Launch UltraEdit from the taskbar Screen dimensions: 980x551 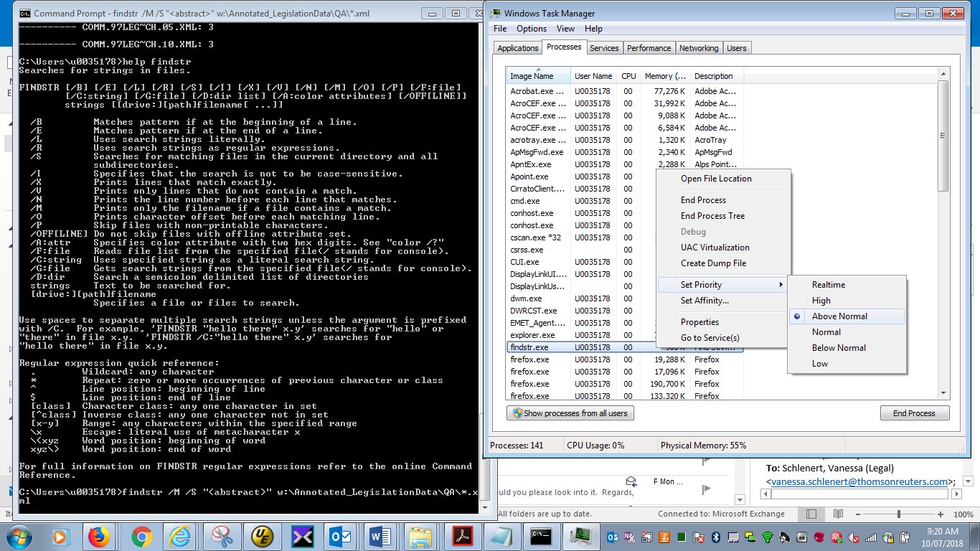(262, 536)
